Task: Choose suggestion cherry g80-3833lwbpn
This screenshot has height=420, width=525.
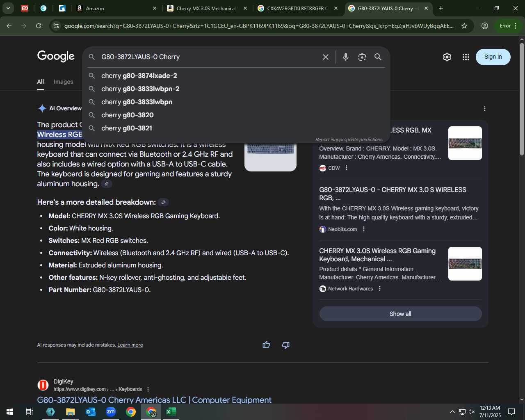Action: pyautogui.click(x=236, y=102)
